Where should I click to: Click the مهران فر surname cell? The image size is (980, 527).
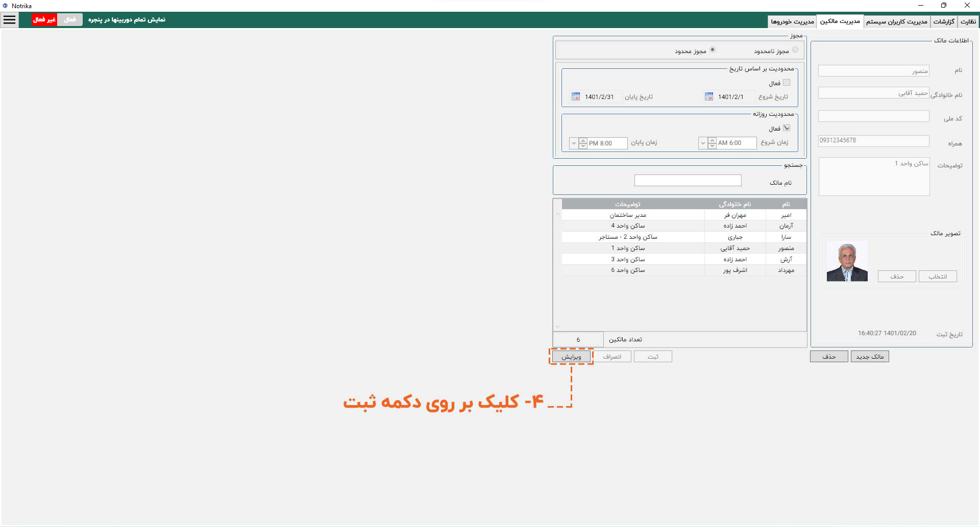pos(735,215)
